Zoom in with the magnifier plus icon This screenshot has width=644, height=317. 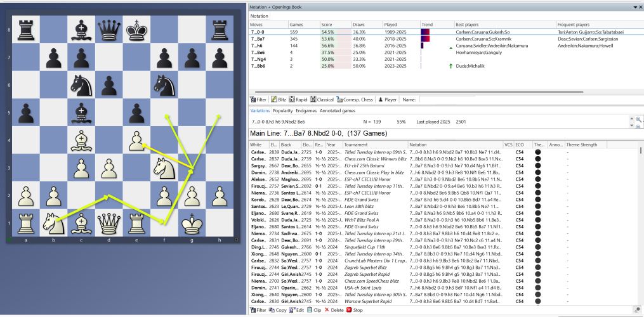click(x=631, y=119)
